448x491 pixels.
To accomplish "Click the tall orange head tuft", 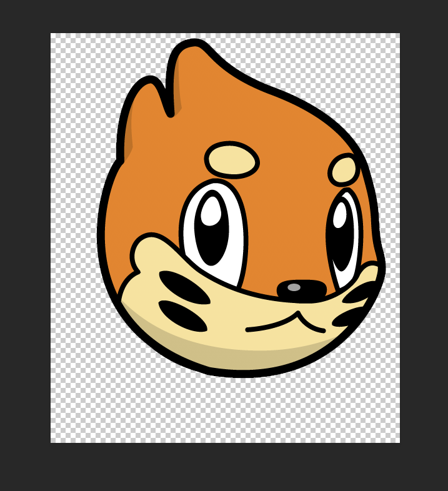I will click(x=191, y=77).
